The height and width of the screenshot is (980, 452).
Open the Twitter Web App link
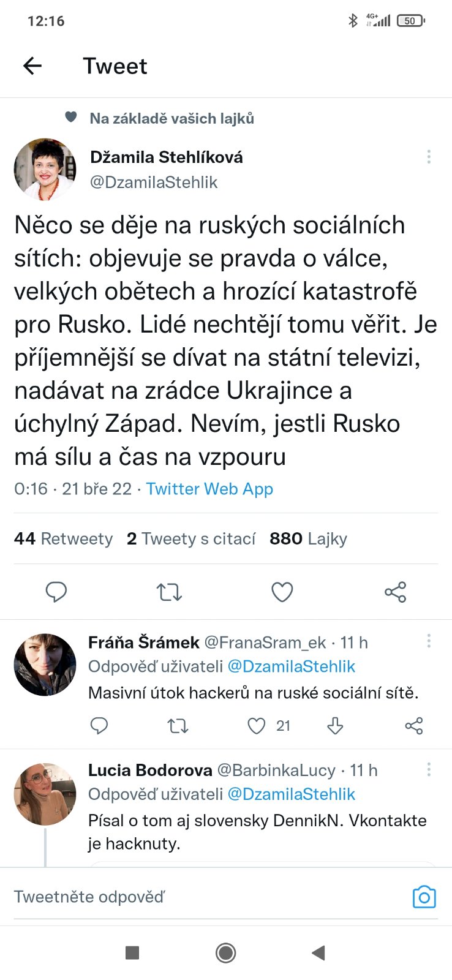pyautogui.click(x=209, y=489)
